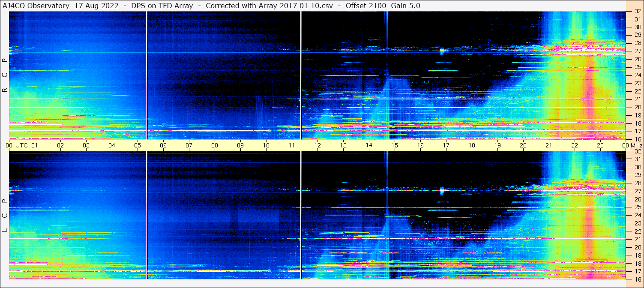Viewport: 644px width, 288px height.
Task: Pick the 19 hour marker on time axis
Action: pyautogui.click(x=497, y=145)
